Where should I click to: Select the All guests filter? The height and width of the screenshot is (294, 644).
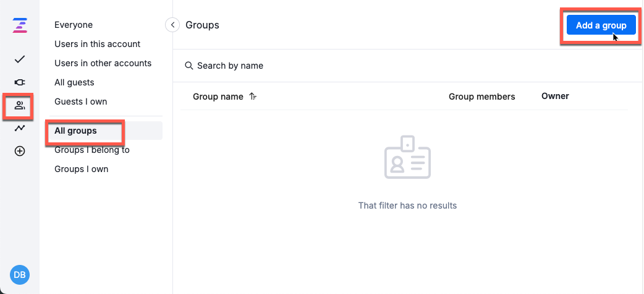(x=74, y=83)
